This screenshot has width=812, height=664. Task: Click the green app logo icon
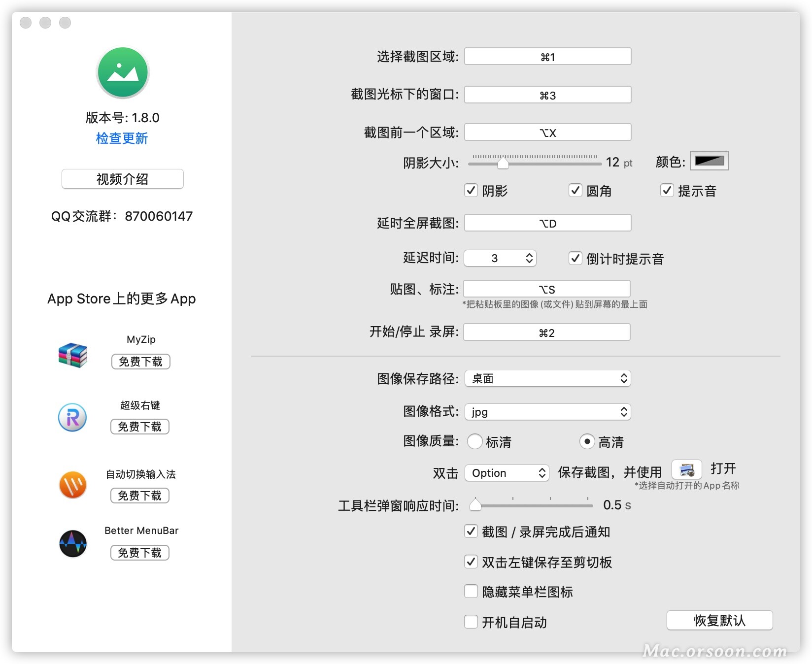pyautogui.click(x=122, y=72)
